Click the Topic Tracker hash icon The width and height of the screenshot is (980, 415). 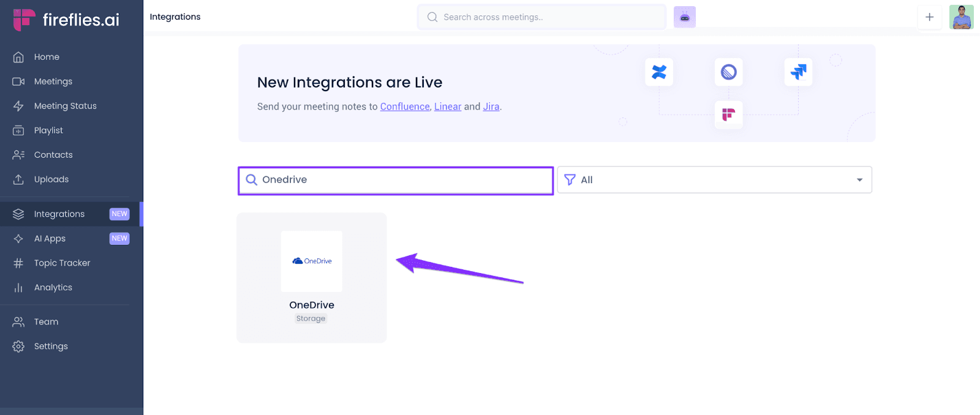(18, 263)
